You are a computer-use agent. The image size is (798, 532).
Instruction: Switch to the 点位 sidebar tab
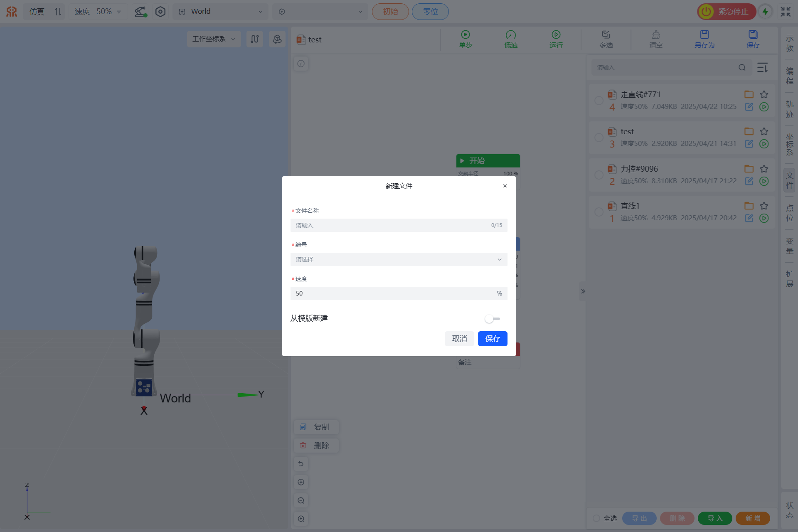[790, 213]
